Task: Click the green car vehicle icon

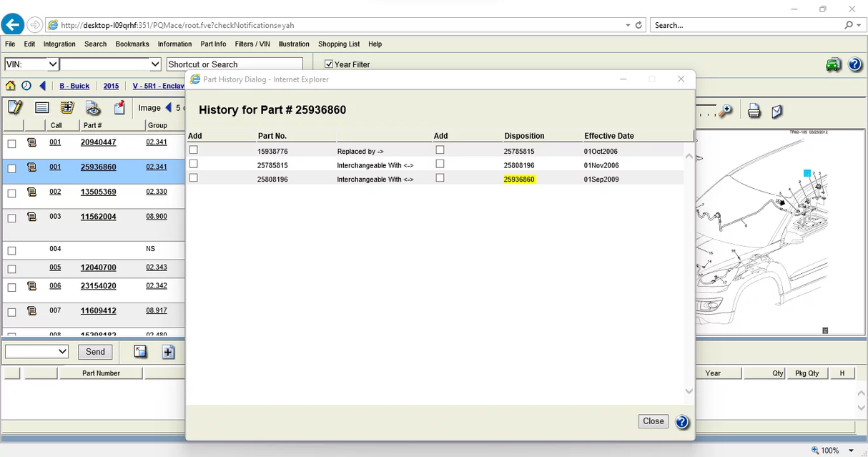Action: pos(833,65)
